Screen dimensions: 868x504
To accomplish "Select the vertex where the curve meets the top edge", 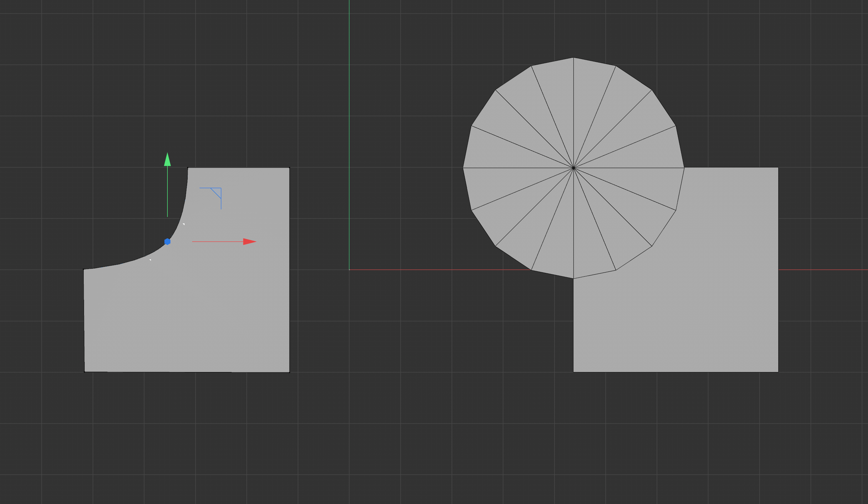I will (188, 168).
